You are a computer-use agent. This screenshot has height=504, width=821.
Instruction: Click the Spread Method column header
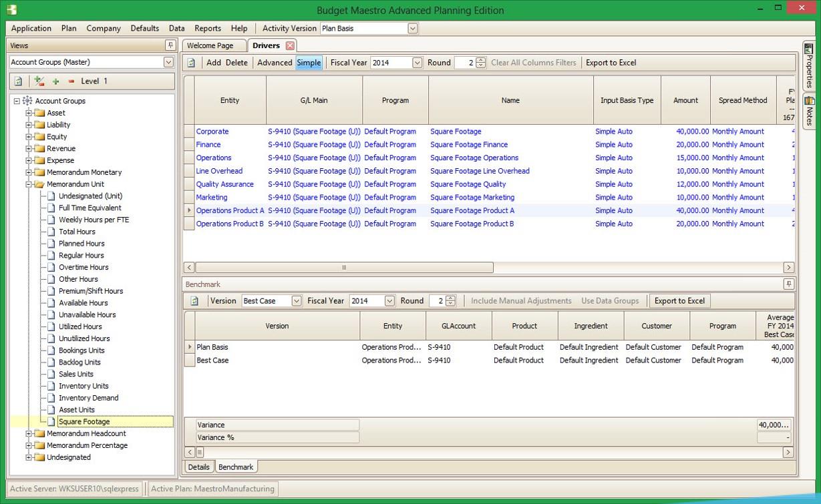click(743, 100)
